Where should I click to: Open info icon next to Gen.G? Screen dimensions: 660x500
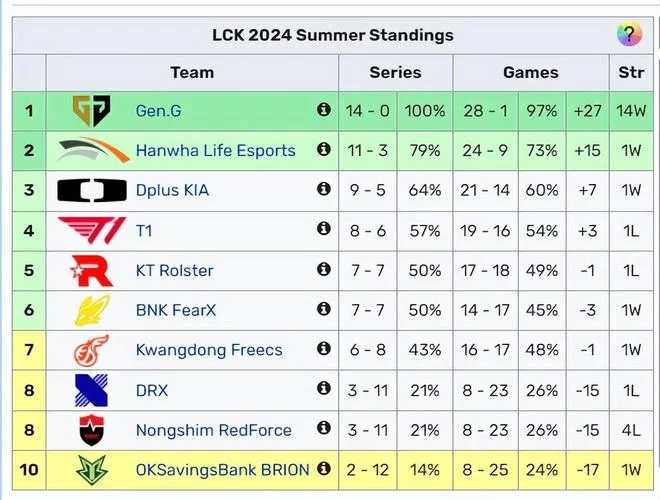(x=323, y=109)
